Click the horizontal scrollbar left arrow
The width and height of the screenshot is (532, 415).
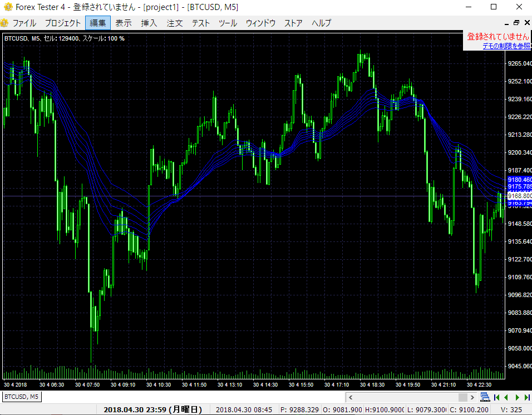tap(351, 397)
